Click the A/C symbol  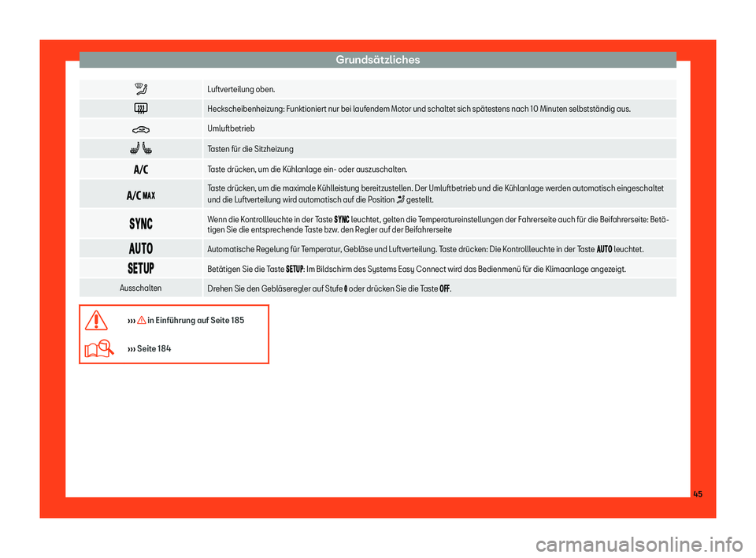pos(141,169)
